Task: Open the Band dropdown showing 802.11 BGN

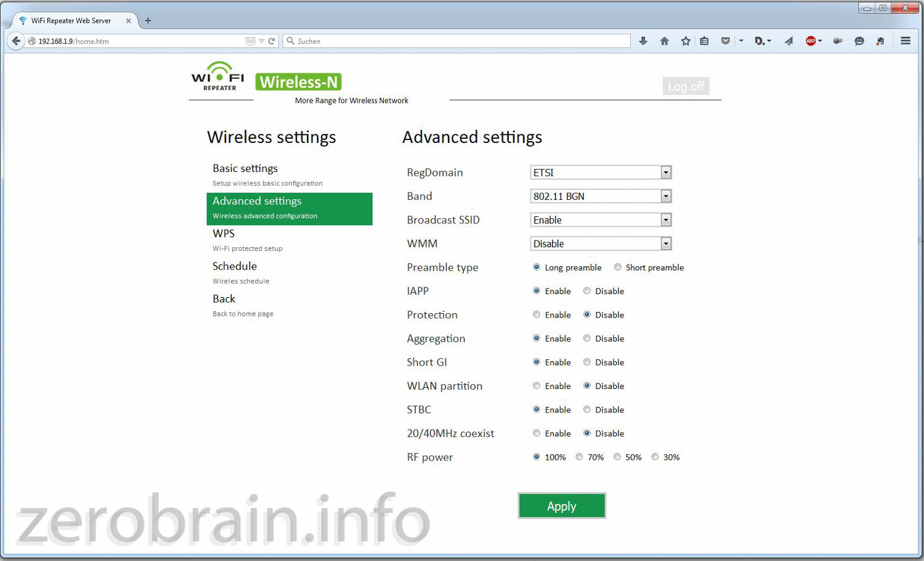Action: pyautogui.click(x=601, y=196)
